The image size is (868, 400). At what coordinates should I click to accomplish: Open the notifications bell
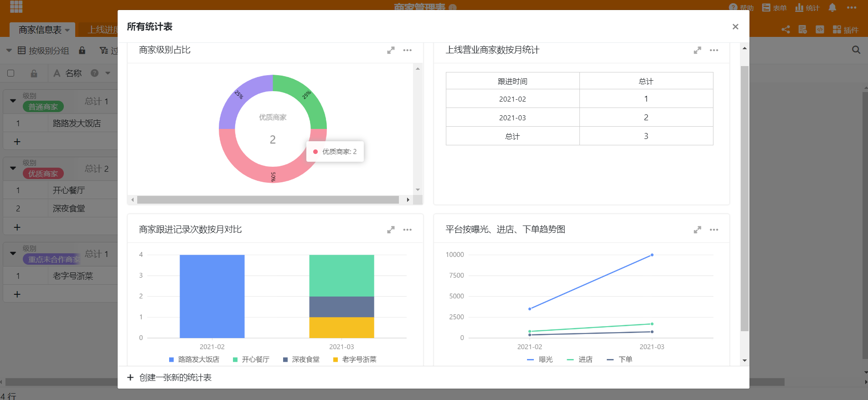[x=832, y=7]
